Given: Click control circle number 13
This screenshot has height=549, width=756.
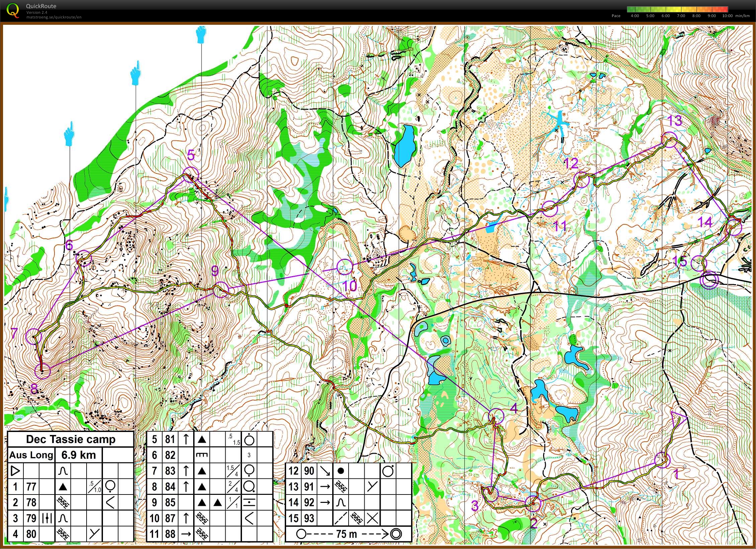Looking at the screenshot, I should click(670, 140).
